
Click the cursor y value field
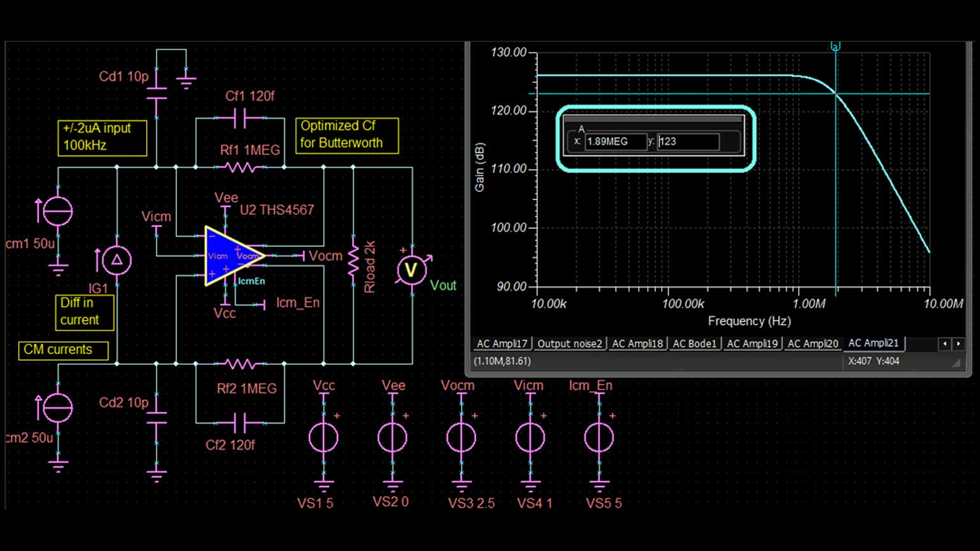(x=688, y=142)
